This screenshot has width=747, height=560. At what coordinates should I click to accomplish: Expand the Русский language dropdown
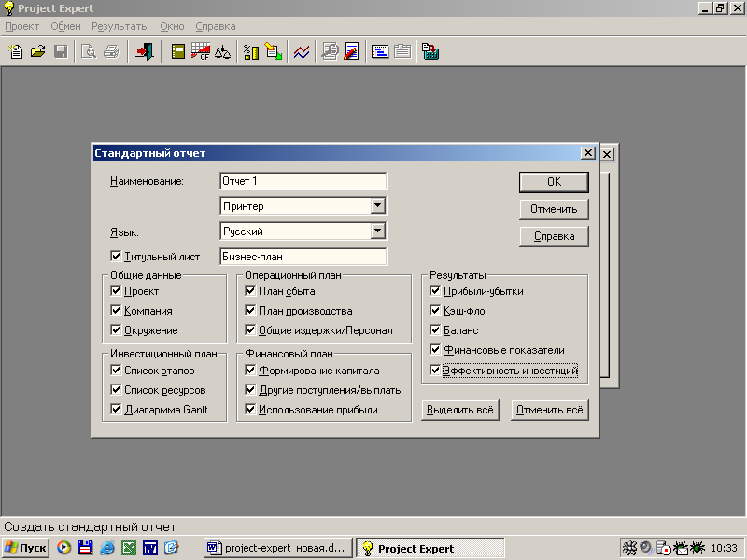click(377, 231)
